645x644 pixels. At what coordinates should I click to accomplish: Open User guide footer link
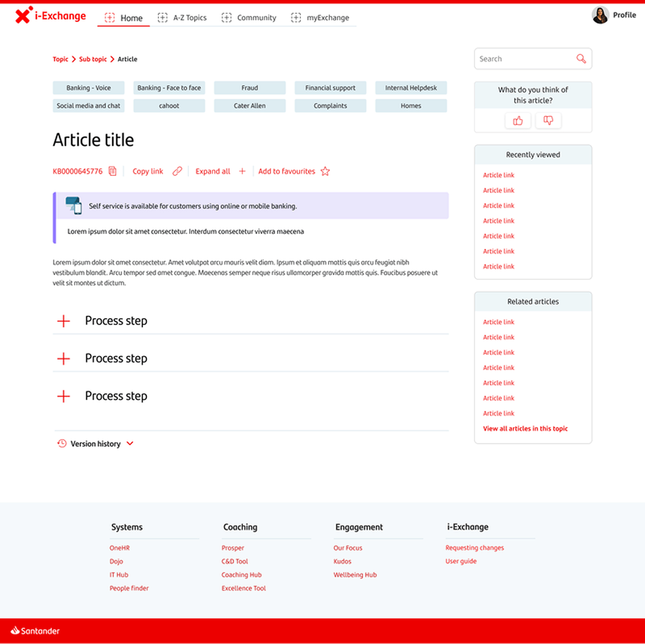461,561
